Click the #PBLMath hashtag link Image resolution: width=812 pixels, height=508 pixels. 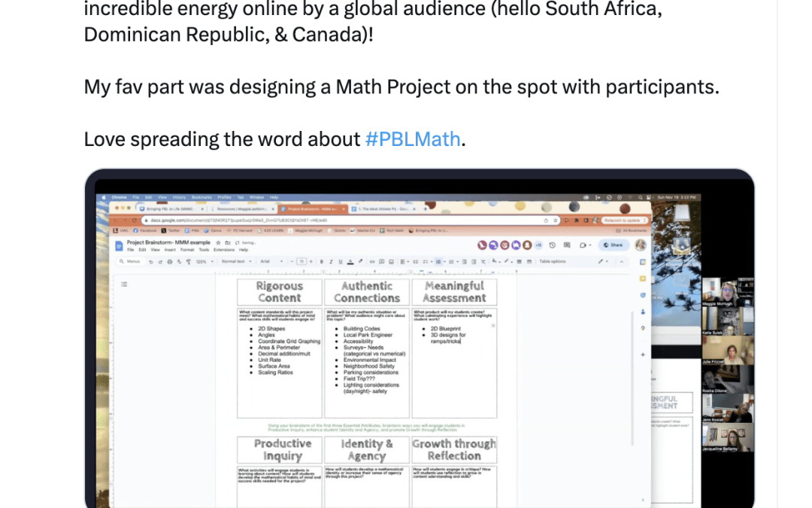[x=412, y=139]
